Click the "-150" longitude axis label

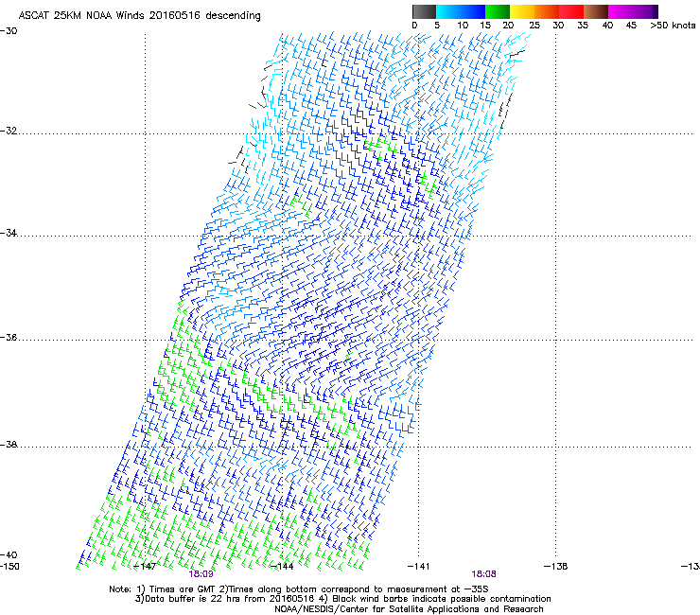click(x=9, y=567)
